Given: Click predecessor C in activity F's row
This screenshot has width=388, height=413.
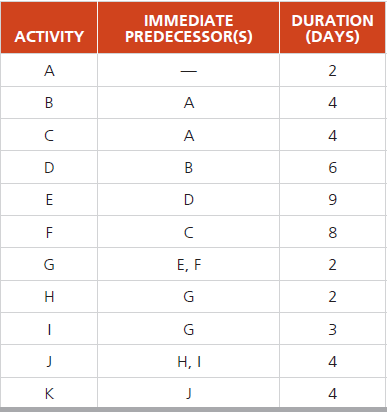Looking at the screenshot, I should point(189,233).
